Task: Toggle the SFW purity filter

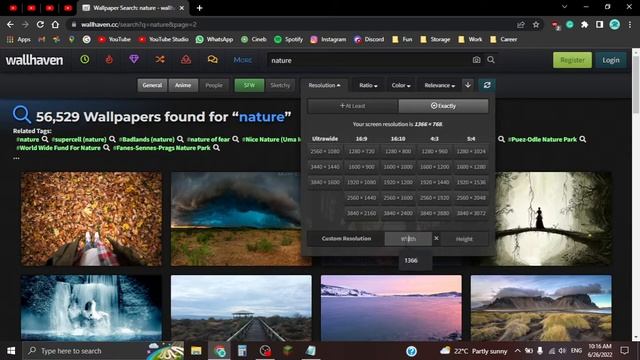Action: coord(249,85)
